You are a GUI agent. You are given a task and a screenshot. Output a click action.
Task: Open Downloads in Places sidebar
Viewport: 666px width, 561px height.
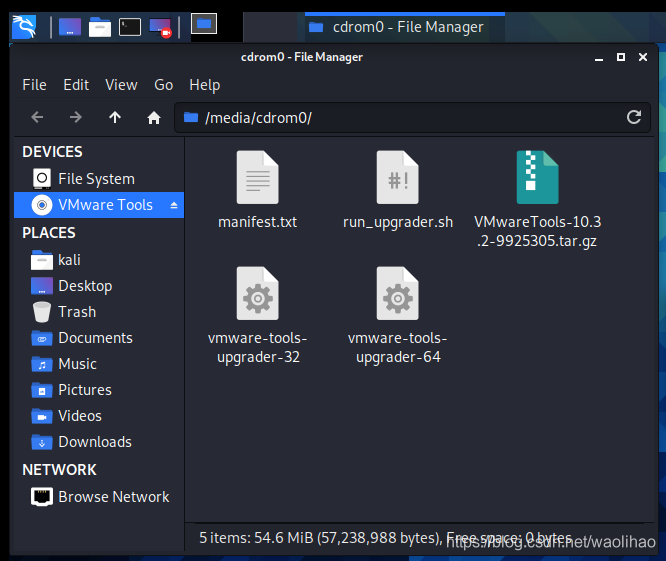[99, 442]
